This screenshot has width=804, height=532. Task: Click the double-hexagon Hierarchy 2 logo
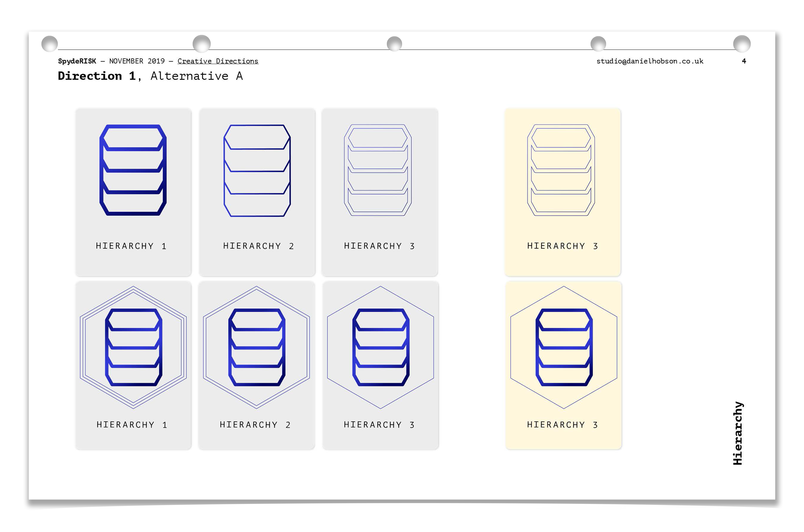(x=256, y=347)
